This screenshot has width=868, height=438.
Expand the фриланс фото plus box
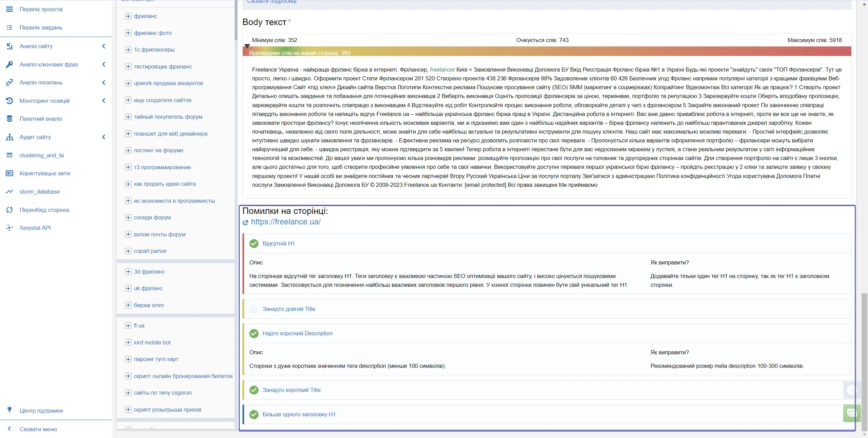pyautogui.click(x=128, y=33)
